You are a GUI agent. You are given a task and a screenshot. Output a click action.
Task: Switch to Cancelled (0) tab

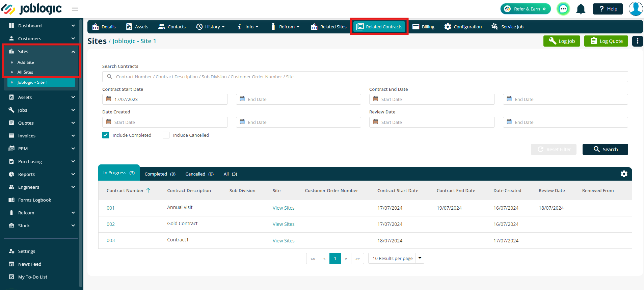[199, 174]
